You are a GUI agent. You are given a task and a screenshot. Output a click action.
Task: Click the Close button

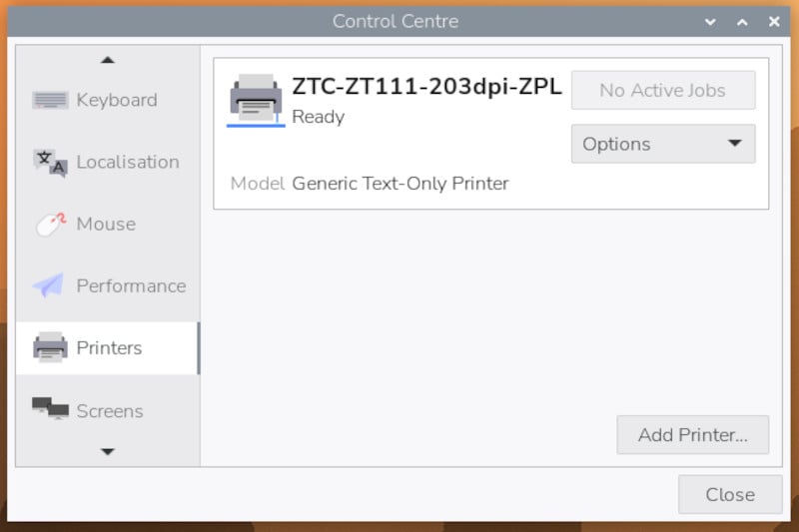[x=730, y=494]
